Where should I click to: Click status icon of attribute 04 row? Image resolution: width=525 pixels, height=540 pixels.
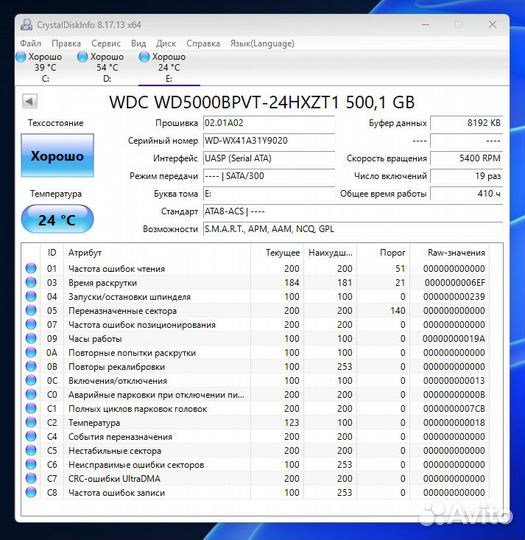[31, 297]
